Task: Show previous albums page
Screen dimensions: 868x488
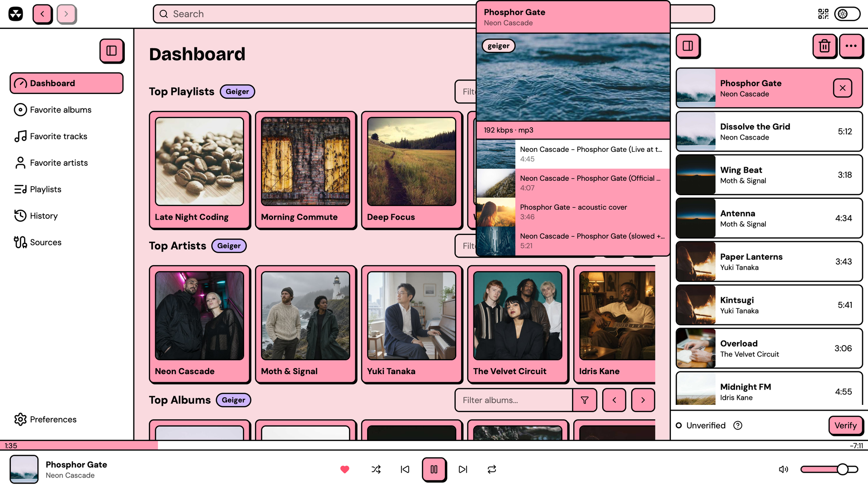Action: pos(614,400)
